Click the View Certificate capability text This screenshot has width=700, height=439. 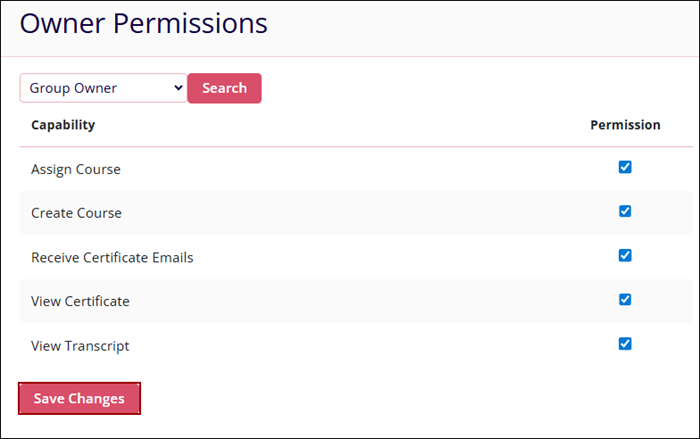80,301
